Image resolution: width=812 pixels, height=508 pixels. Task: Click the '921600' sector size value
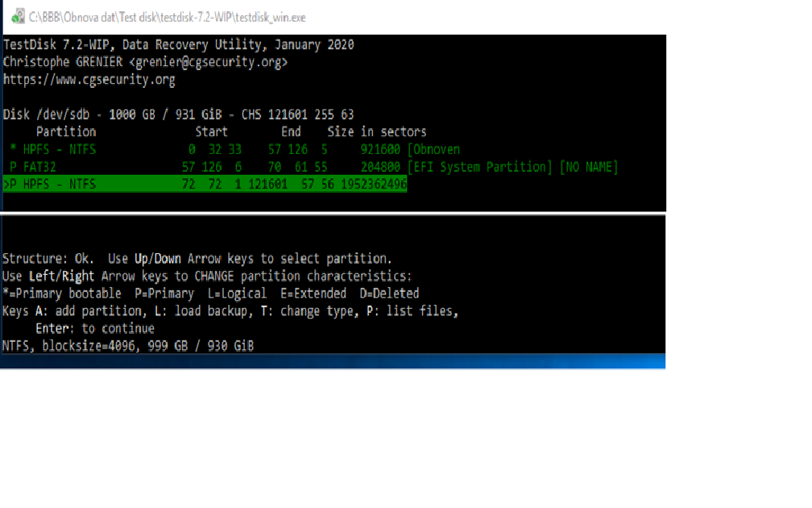click(x=380, y=150)
